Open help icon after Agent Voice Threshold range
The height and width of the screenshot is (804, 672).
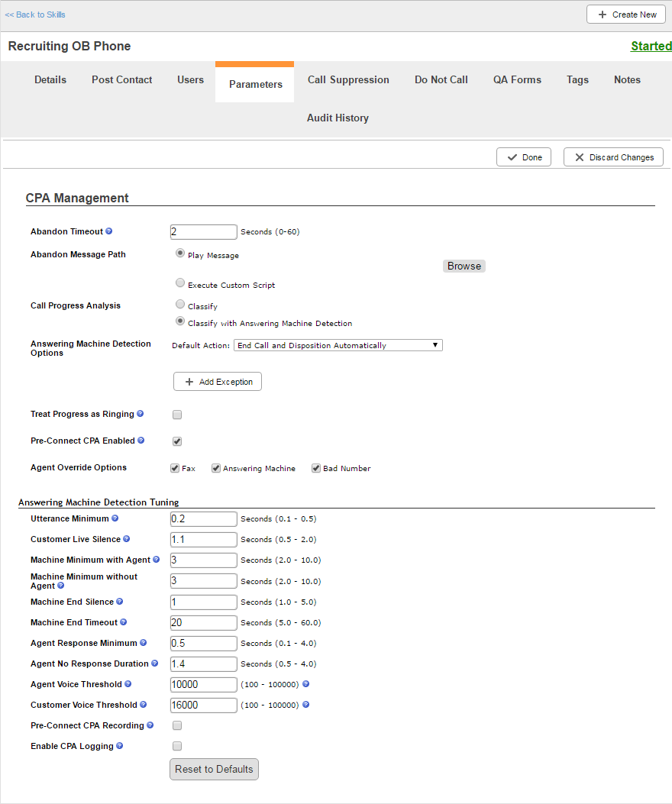tap(305, 683)
